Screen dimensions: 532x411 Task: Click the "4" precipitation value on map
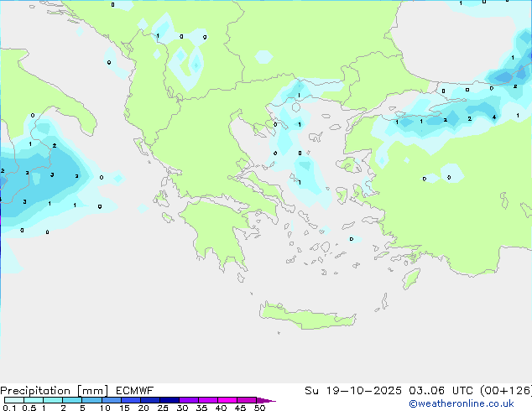coord(494,117)
